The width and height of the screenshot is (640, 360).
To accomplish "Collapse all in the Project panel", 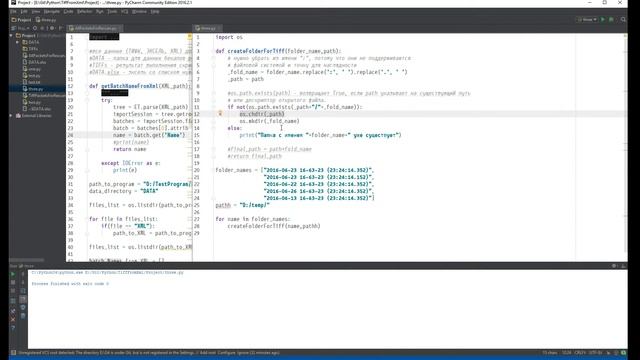I will tap(43, 28).
